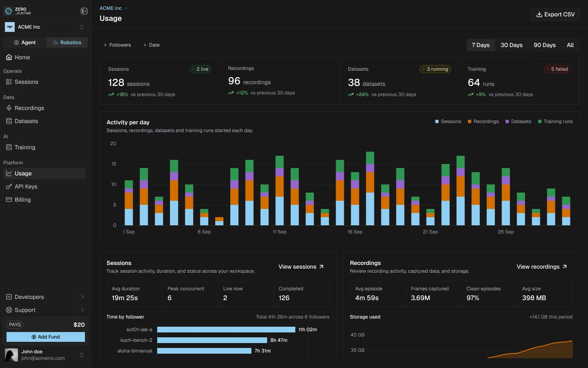Select the 7 Days range
The width and height of the screenshot is (588, 368).
[481, 45]
